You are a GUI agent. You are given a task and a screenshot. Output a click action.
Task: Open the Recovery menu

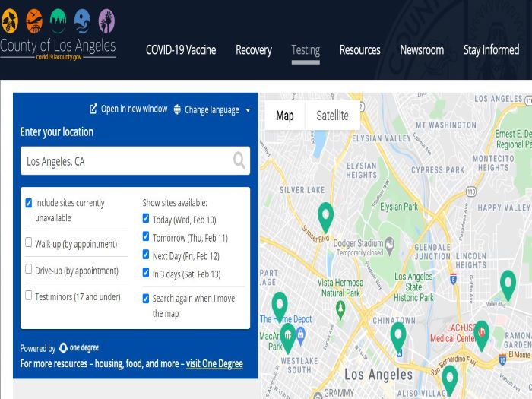(x=254, y=50)
